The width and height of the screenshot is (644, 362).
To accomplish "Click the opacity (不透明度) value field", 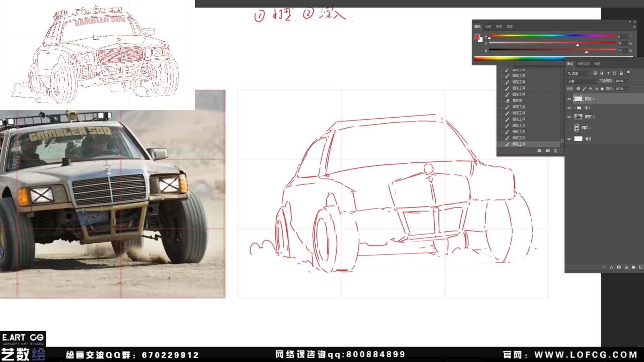I will (620, 81).
